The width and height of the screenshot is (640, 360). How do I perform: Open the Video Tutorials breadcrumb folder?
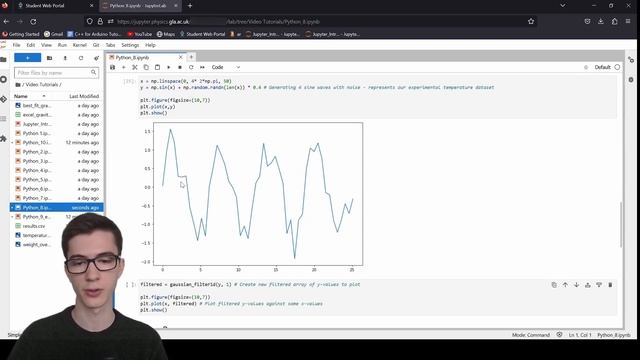click(42, 85)
